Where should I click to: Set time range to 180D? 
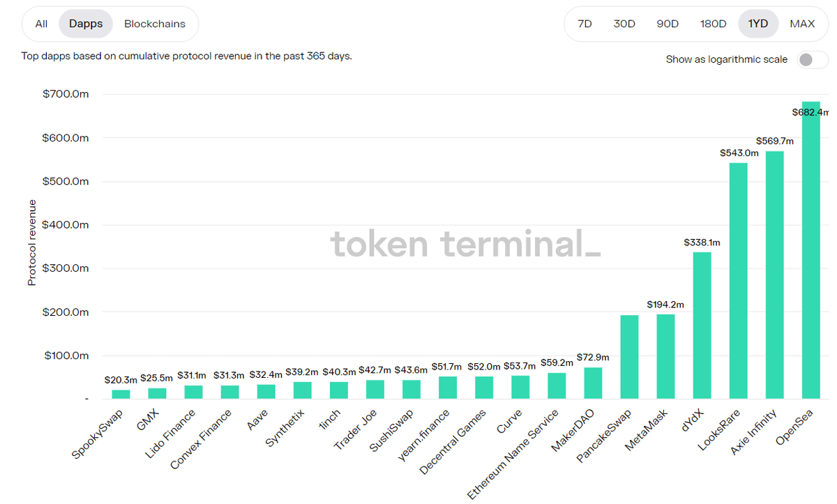(x=713, y=24)
